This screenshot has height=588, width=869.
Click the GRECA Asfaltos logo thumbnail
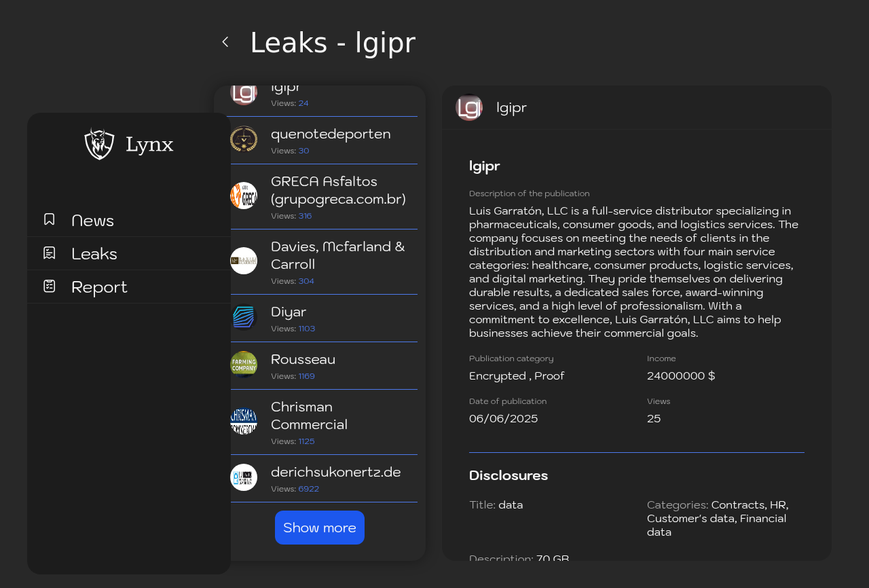point(244,196)
